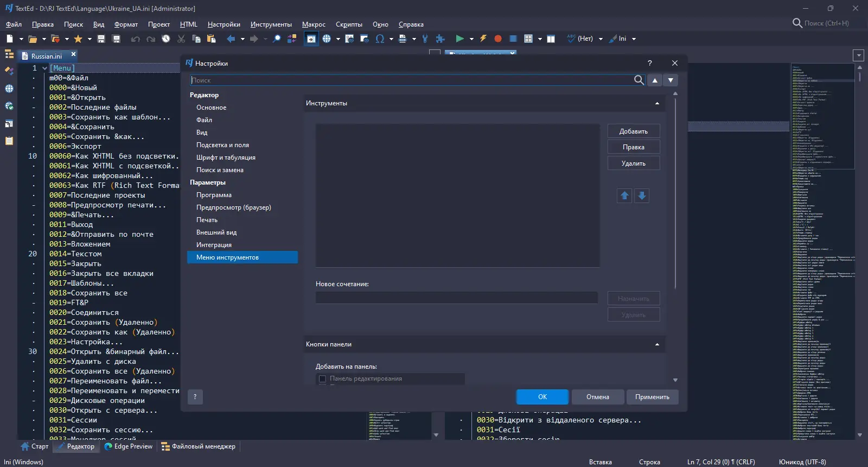
Task: Switch to the Russian.ini tab
Action: tap(46, 56)
